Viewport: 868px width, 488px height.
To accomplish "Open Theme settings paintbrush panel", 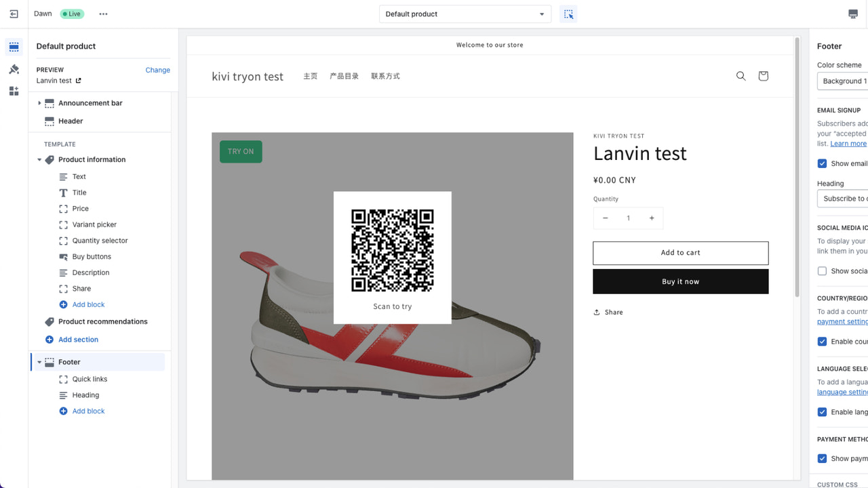I will point(14,68).
